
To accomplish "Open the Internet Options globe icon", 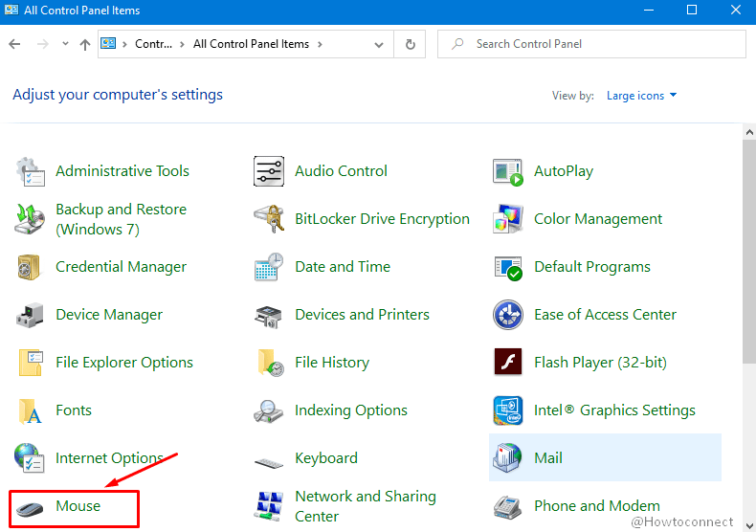I will pos(30,457).
